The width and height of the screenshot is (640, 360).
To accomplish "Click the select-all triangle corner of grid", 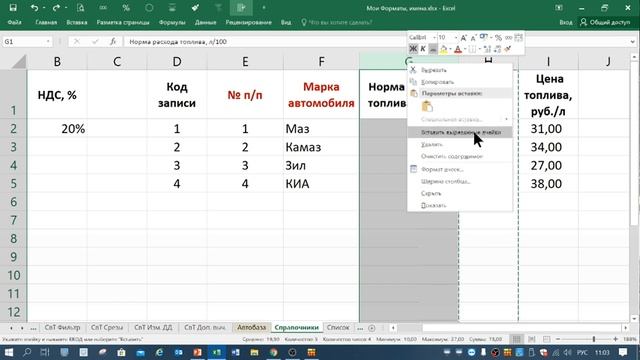I will (x=19, y=61).
